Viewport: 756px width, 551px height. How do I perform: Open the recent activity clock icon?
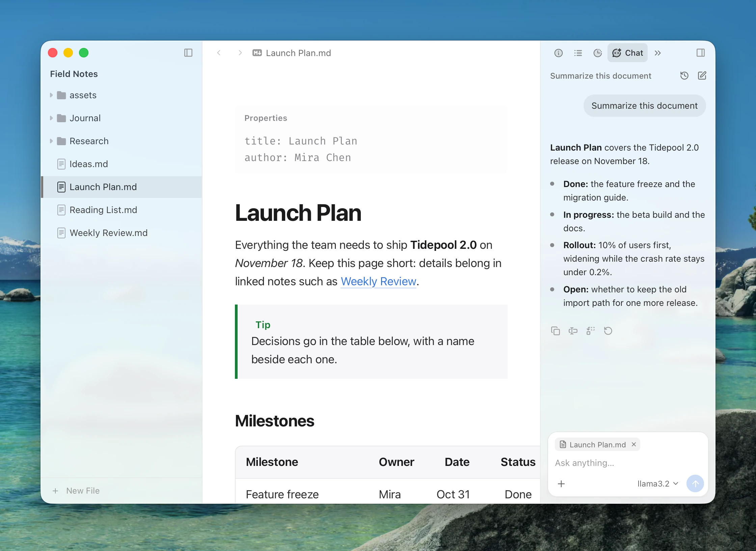(598, 53)
